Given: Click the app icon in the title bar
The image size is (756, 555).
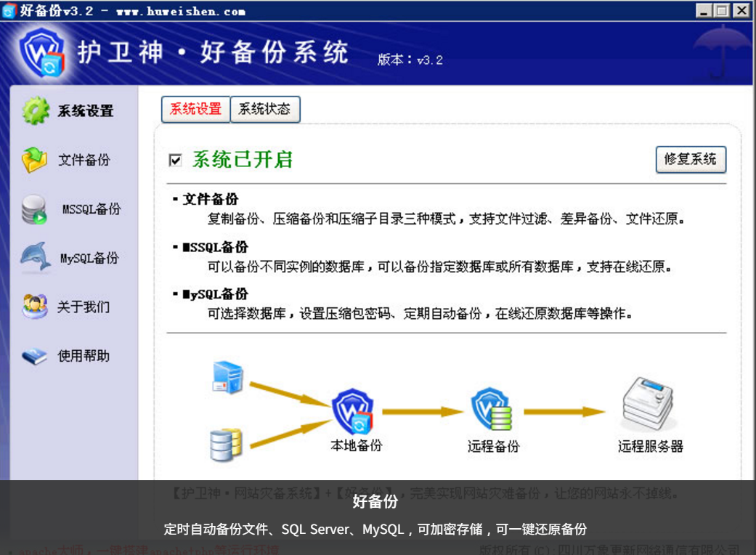Looking at the screenshot, I should (x=9, y=11).
